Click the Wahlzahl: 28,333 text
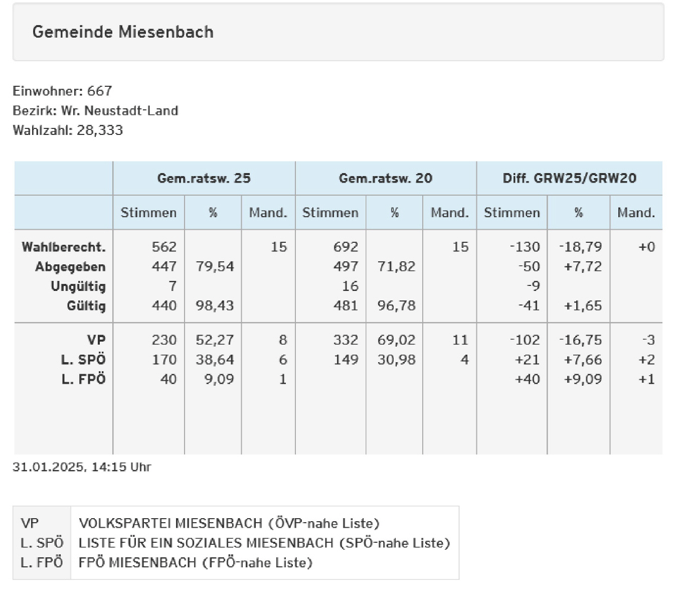The width and height of the screenshot is (675, 616). click(x=68, y=130)
